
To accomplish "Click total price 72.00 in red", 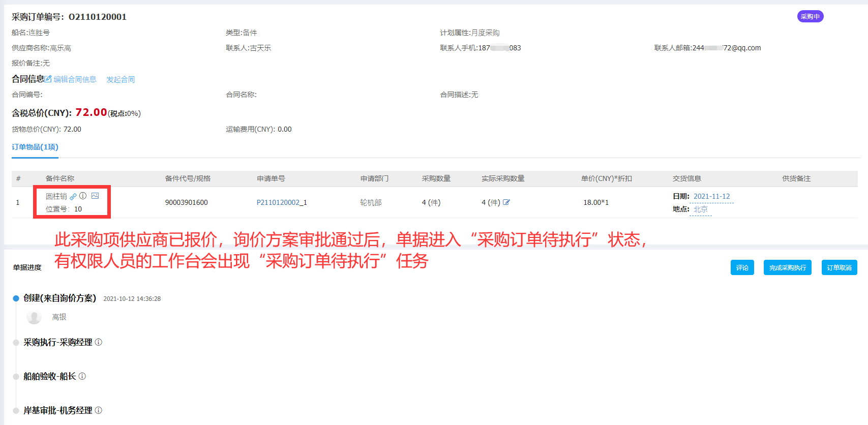I will [91, 112].
